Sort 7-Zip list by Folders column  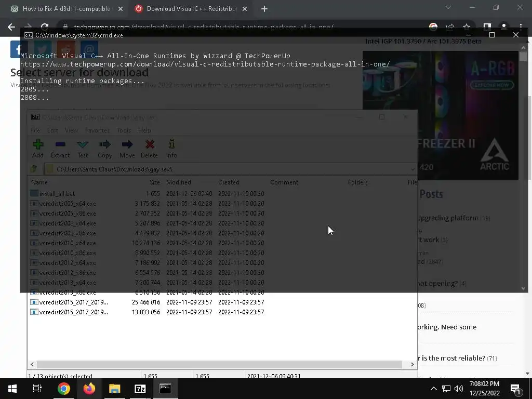coord(357,182)
